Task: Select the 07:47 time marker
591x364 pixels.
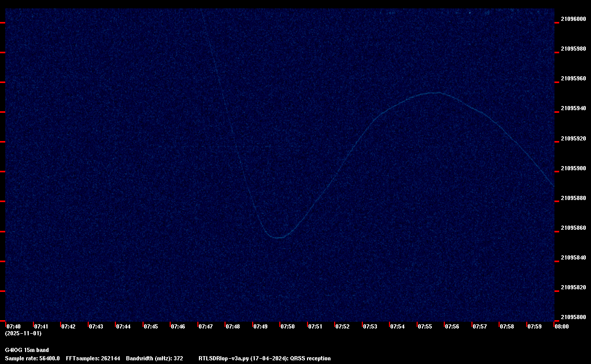Action: (205, 326)
